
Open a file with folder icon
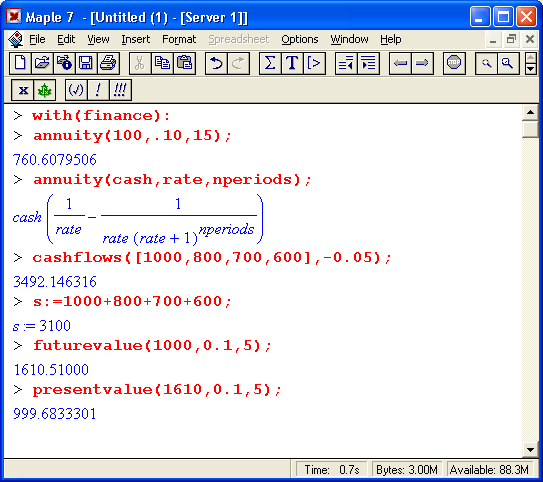click(x=42, y=63)
